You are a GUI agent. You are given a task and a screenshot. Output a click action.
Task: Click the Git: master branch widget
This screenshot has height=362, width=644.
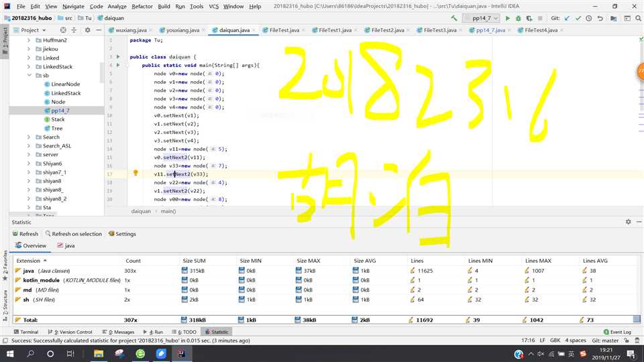click(605, 341)
